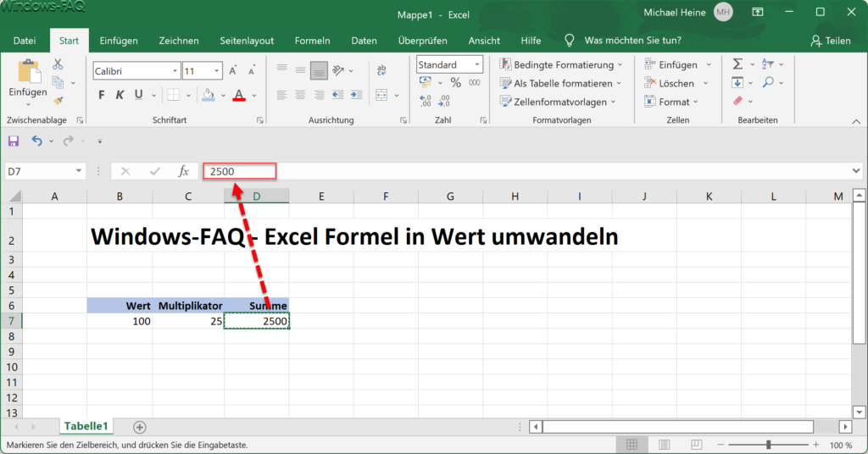Viewport: 868px width, 454px height.
Task: Save workbook with the disk icon
Action: (x=14, y=141)
